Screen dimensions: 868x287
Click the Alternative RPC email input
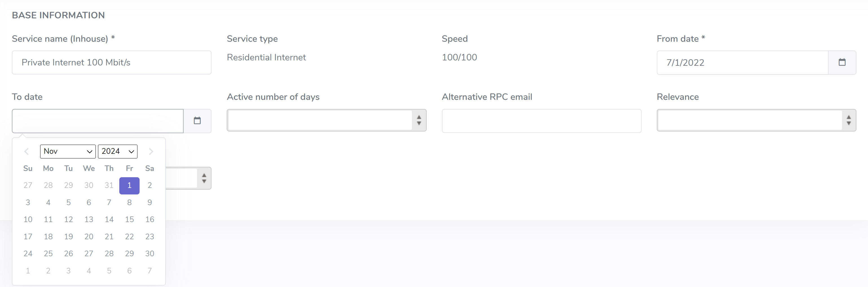click(541, 121)
